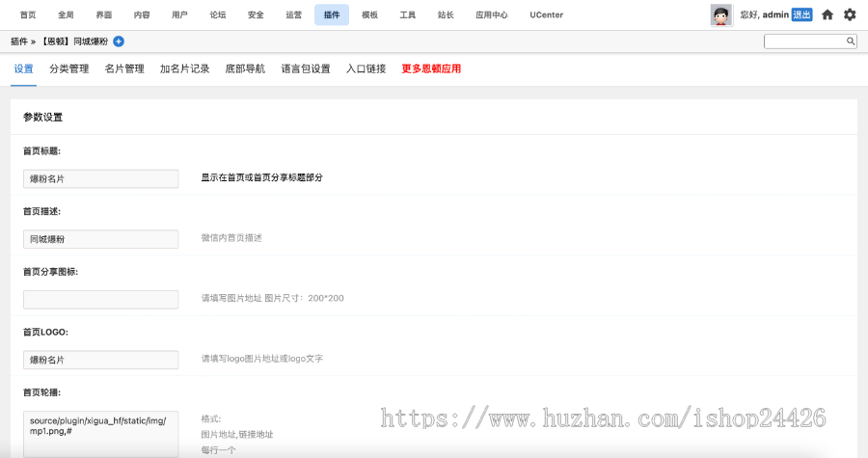Viewport: 868px width, 458px height.
Task: Switch to the 底部导航 tab
Action: click(x=245, y=68)
